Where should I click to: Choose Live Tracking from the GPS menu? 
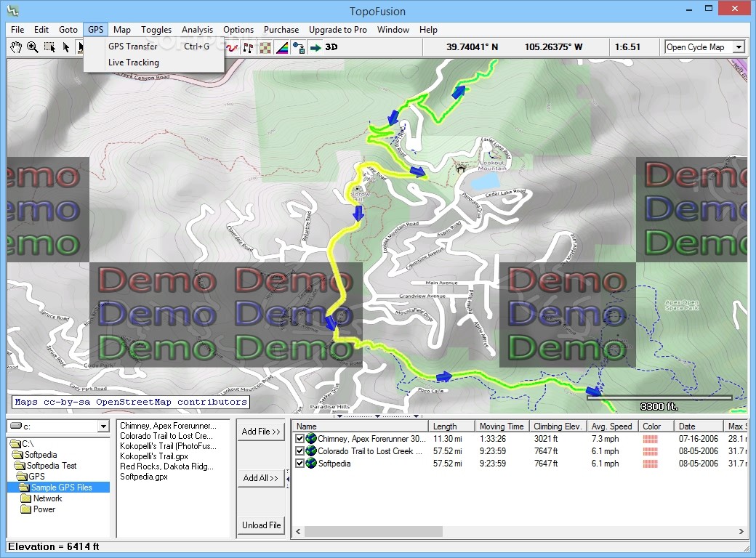[x=154, y=62]
